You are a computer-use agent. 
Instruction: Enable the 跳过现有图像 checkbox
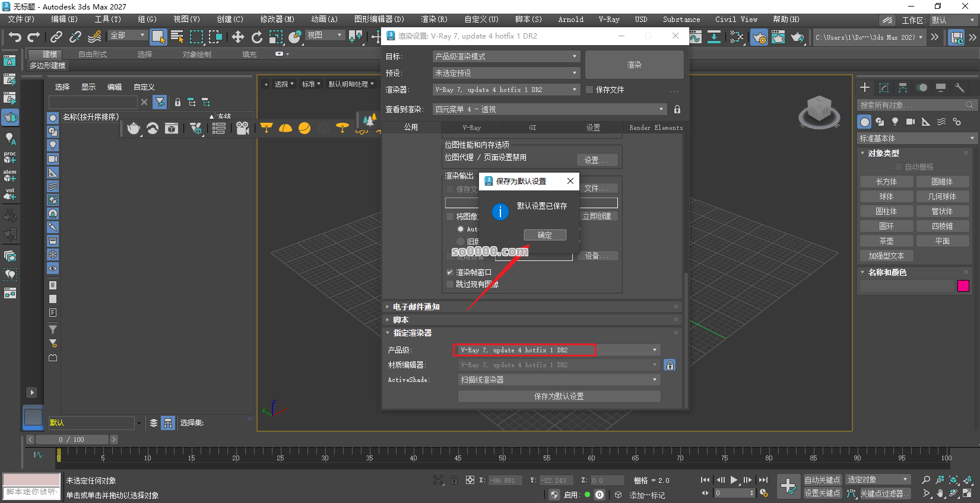coord(450,285)
